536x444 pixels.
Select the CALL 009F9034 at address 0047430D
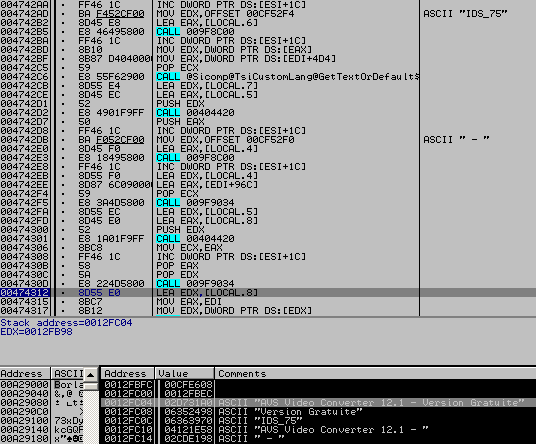click(268, 284)
